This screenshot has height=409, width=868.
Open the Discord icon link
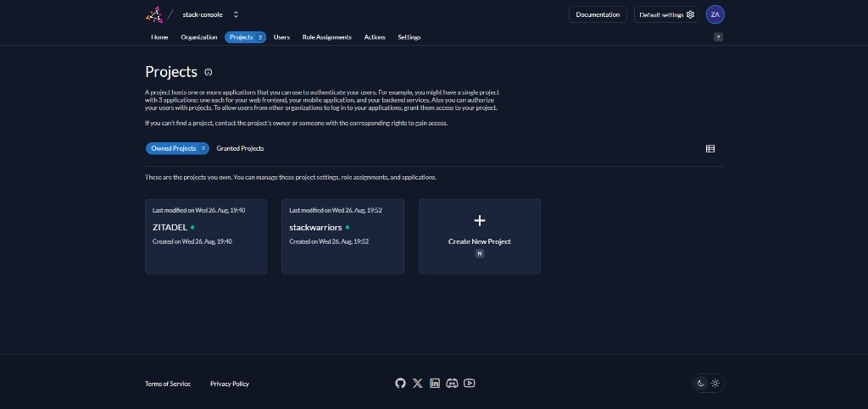[x=452, y=383]
